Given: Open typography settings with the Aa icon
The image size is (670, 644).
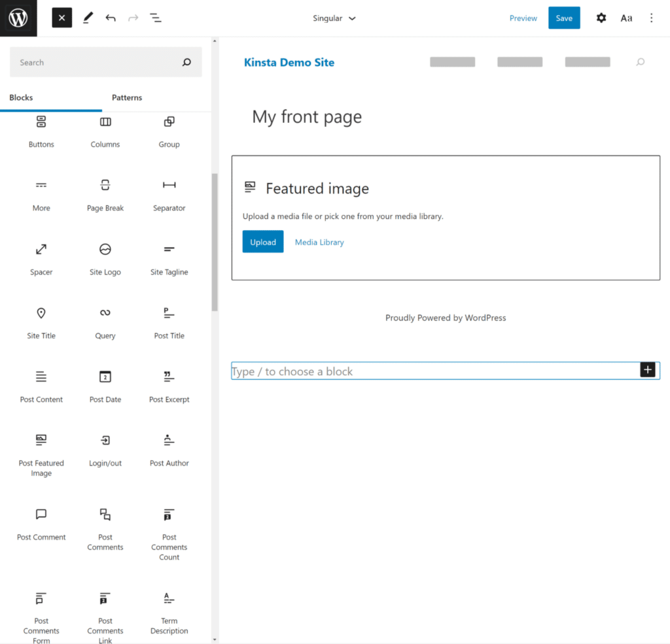Looking at the screenshot, I should pos(626,18).
